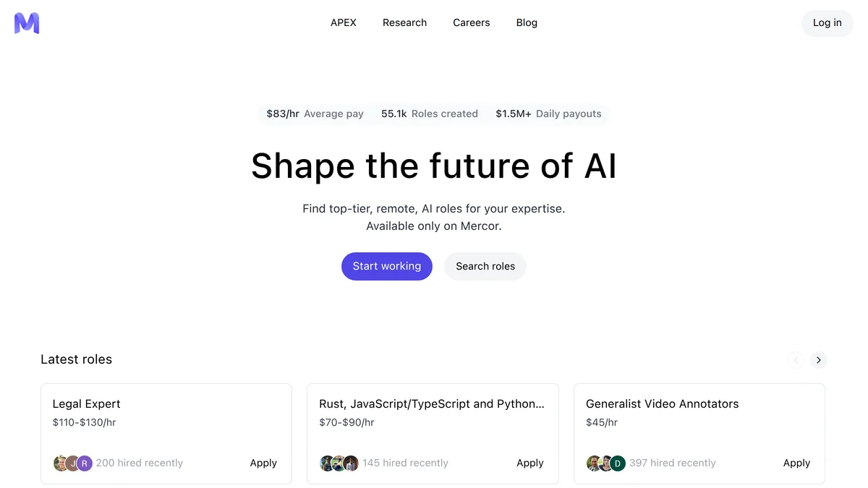
Task: Apply to the Rust, JavaScript/TypeScript role
Action: (x=530, y=463)
